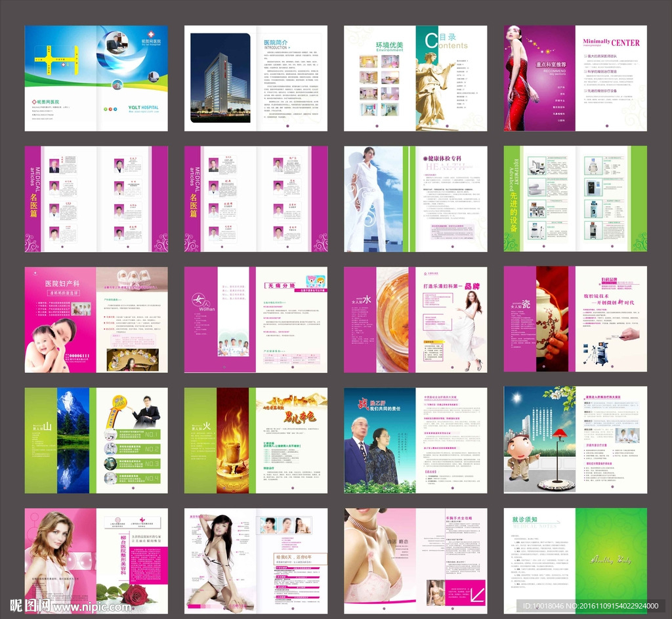Click the hospital building night photo

tap(220, 78)
